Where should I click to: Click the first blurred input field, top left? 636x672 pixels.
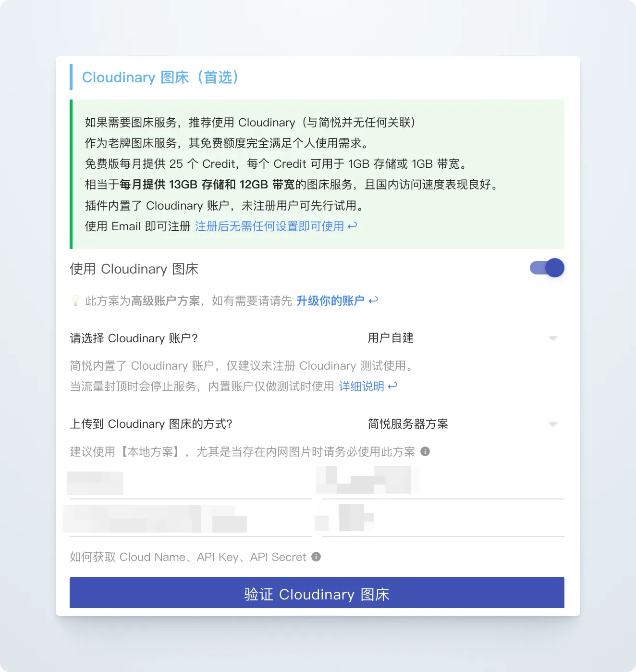tap(191, 485)
